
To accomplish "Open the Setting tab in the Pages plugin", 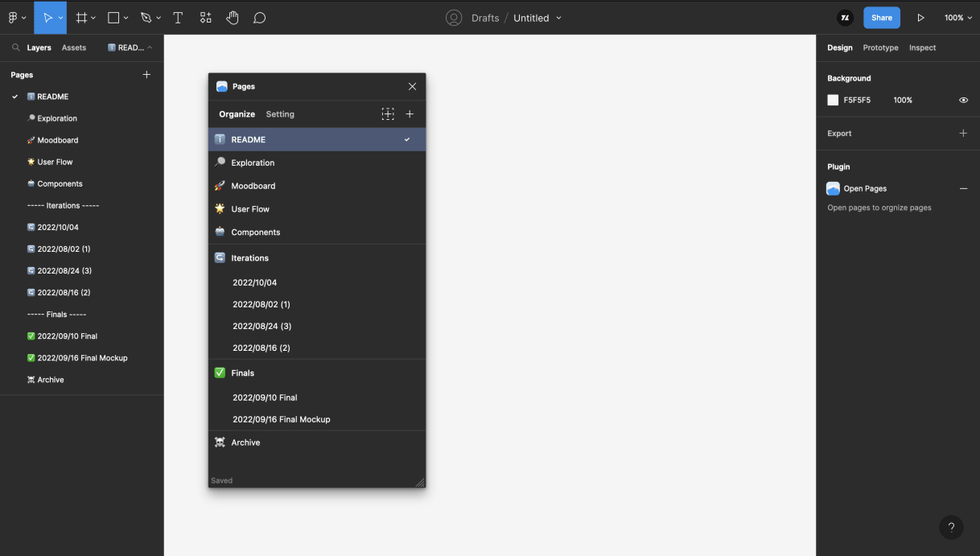I will click(280, 113).
